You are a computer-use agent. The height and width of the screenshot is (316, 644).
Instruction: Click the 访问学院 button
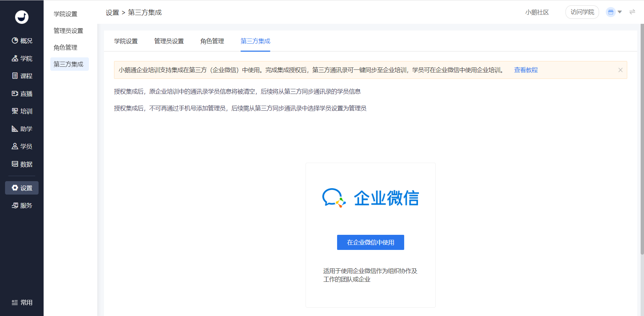click(582, 12)
